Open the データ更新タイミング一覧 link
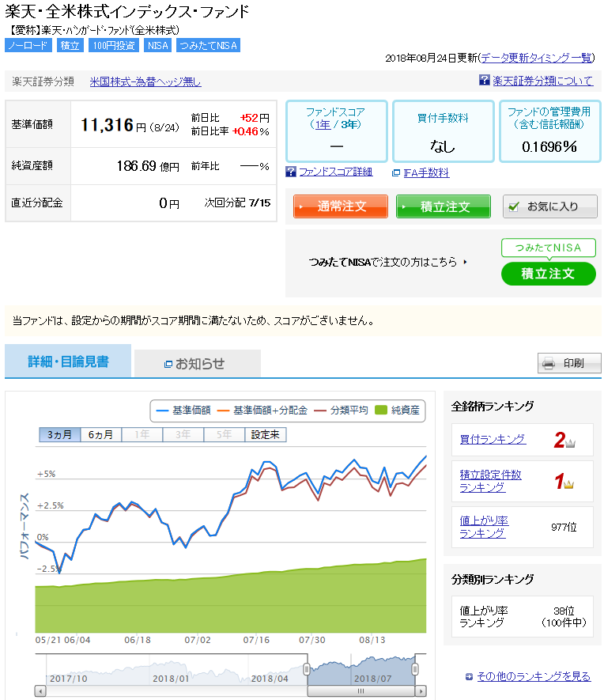 536,58
